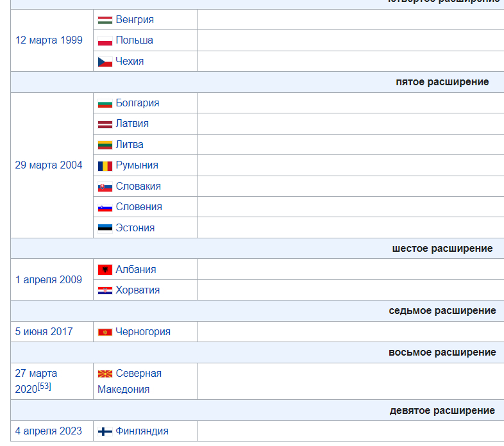The height and width of the screenshot is (446, 504).
Task: Click the девятое расширение header
Action: point(442,411)
